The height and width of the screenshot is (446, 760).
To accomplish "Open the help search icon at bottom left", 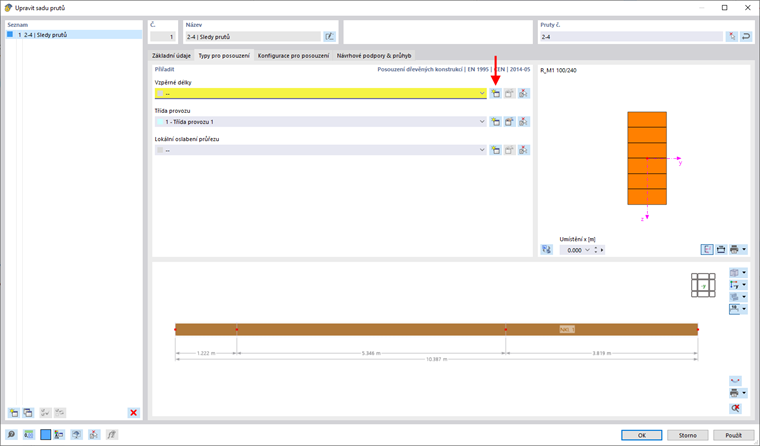I will coord(11,434).
